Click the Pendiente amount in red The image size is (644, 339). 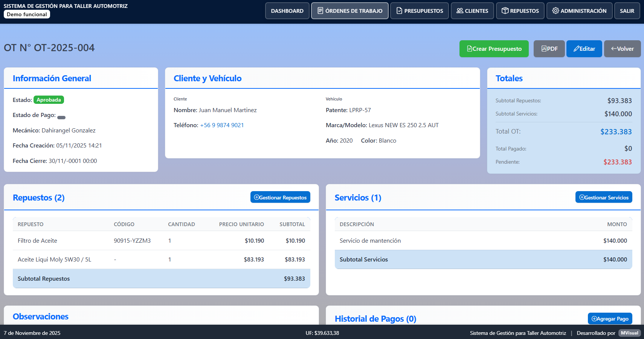(618, 162)
